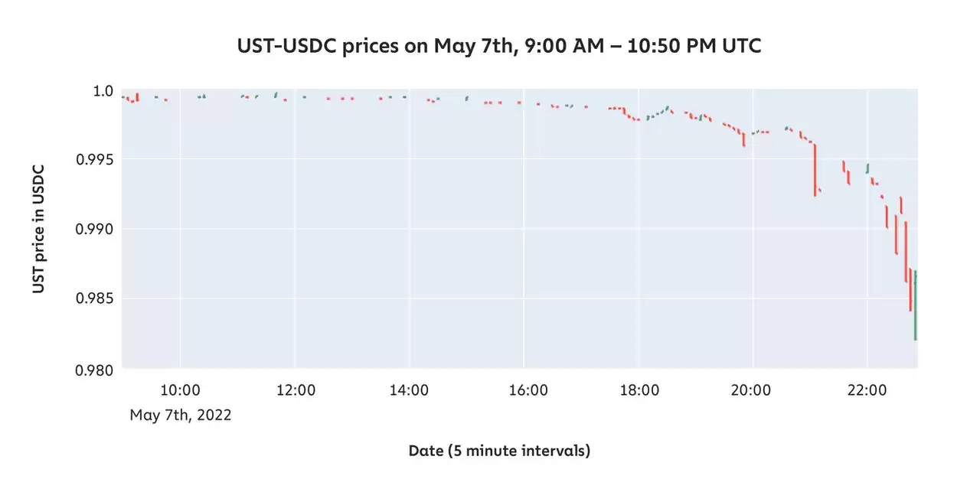The image size is (980, 492).
Task: Click the tall green candlestick at far right
Action: pyautogui.click(x=915, y=306)
